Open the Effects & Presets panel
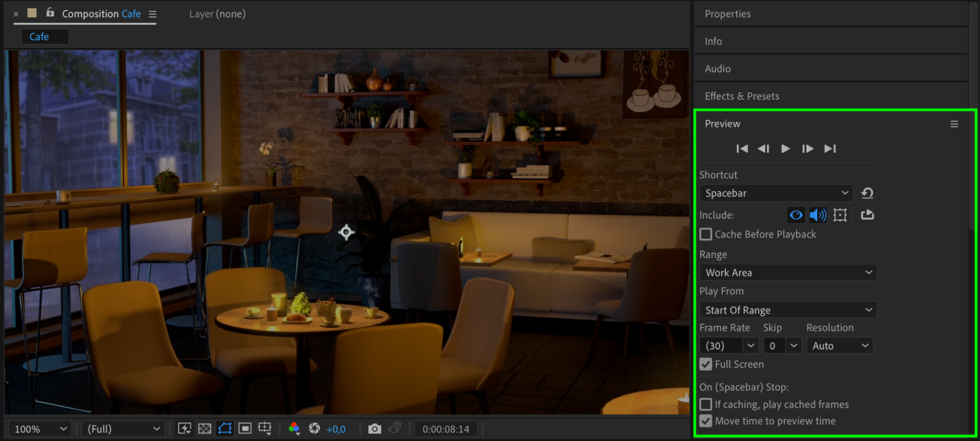Viewport: 980px width, 441px height. 742,96
